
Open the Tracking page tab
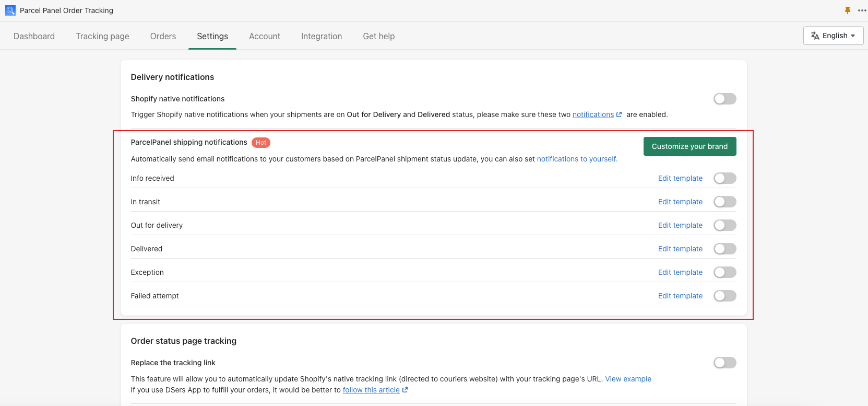point(102,36)
